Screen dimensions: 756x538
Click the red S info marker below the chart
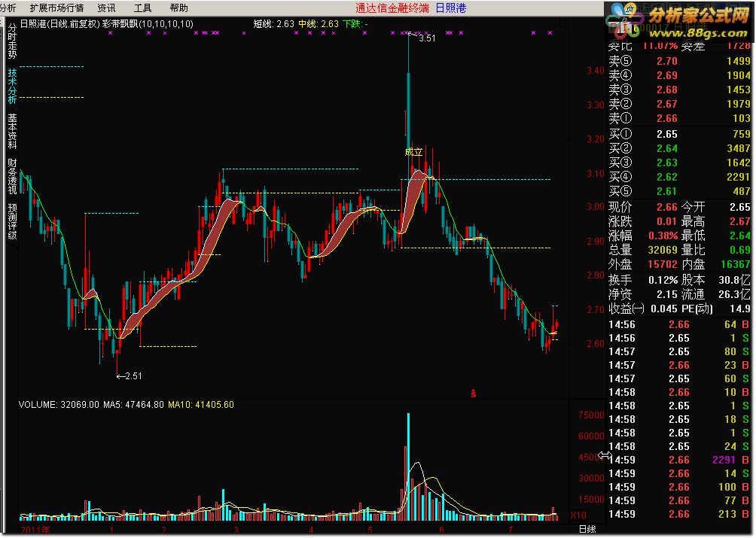coord(474,394)
